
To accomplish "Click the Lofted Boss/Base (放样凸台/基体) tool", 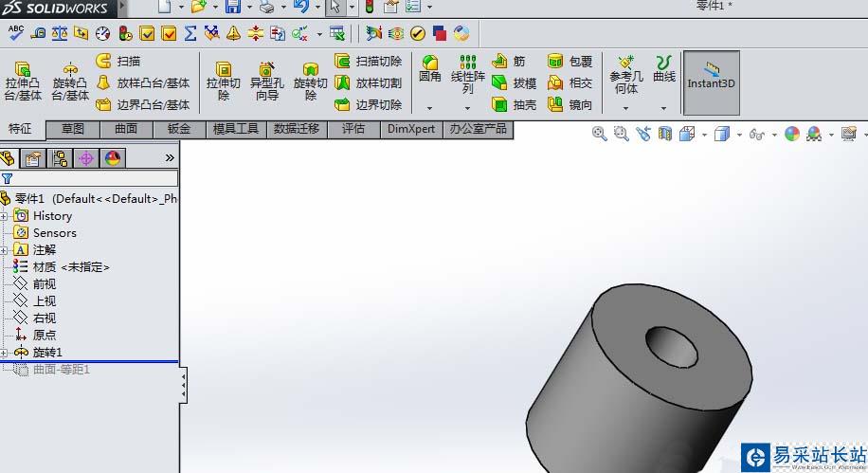I will pyautogui.click(x=143, y=83).
